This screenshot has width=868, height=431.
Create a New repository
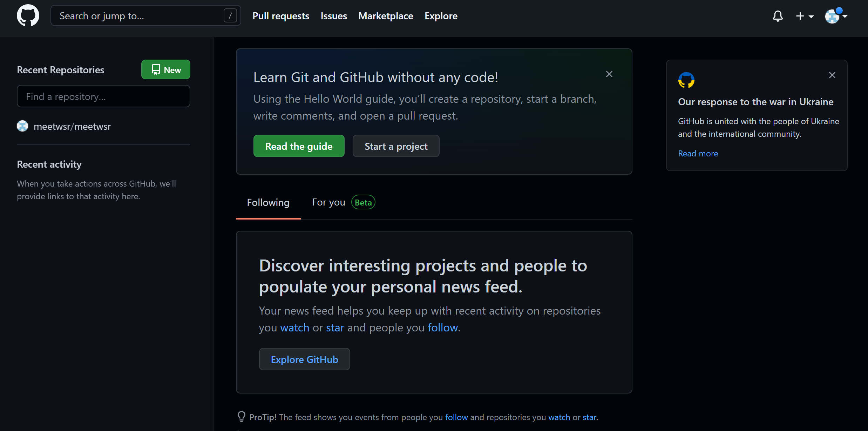click(166, 69)
